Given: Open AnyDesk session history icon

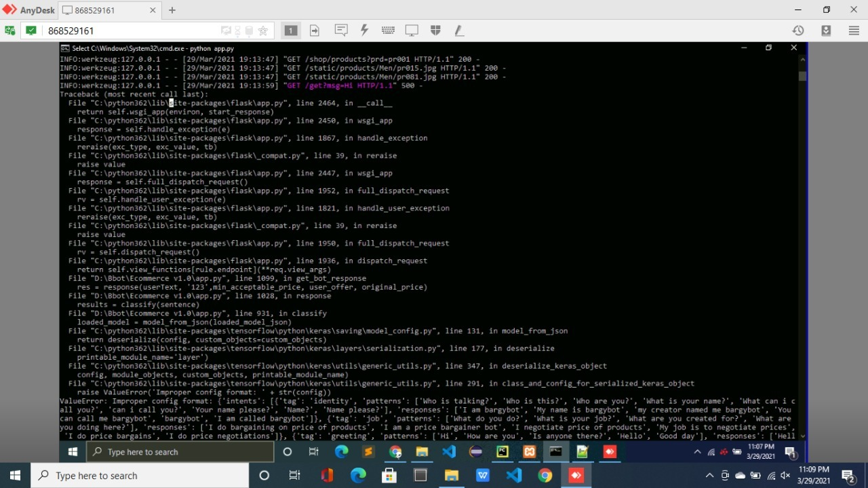Looking at the screenshot, I should 798,31.
